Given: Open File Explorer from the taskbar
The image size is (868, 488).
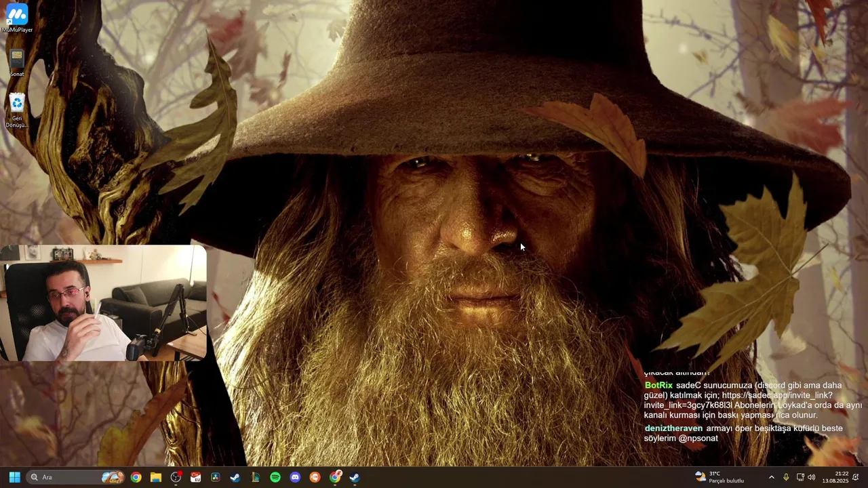Looking at the screenshot, I should (156, 477).
